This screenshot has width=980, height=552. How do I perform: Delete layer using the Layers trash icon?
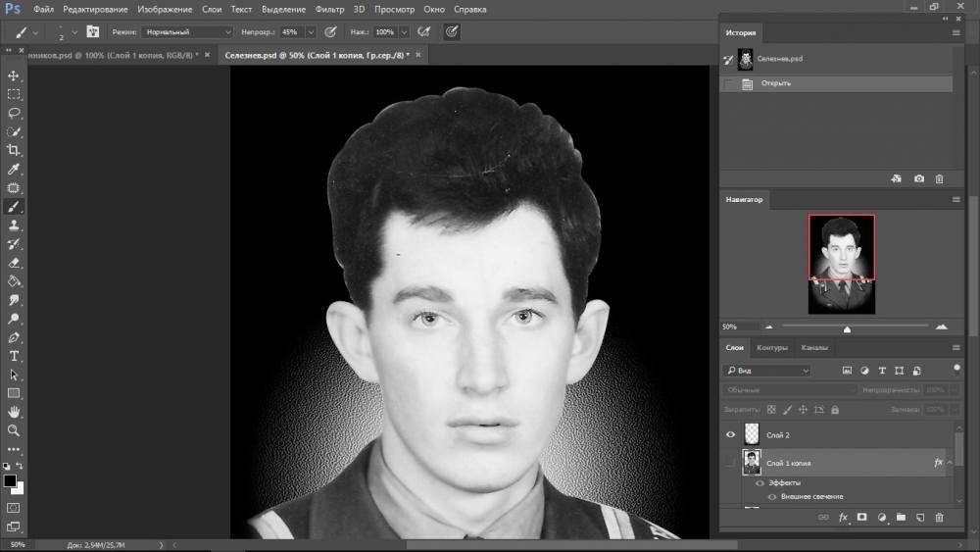click(939, 517)
